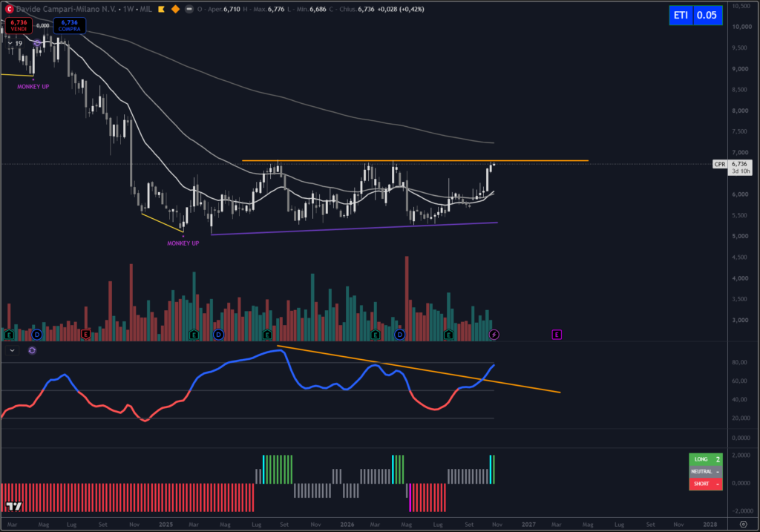Click the red SHORT status row
The image size is (760, 532).
coord(706,484)
